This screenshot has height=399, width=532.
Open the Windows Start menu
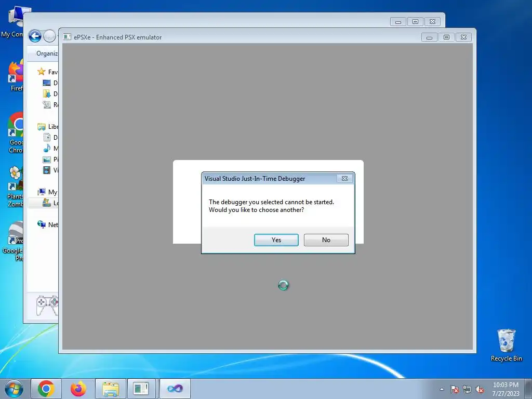click(14, 389)
